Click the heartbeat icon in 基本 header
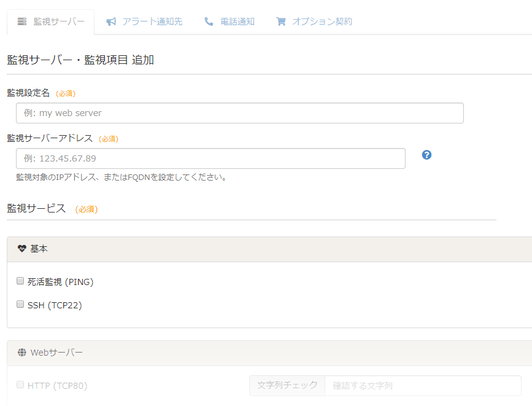The width and height of the screenshot is (532, 406). point(22,249)
